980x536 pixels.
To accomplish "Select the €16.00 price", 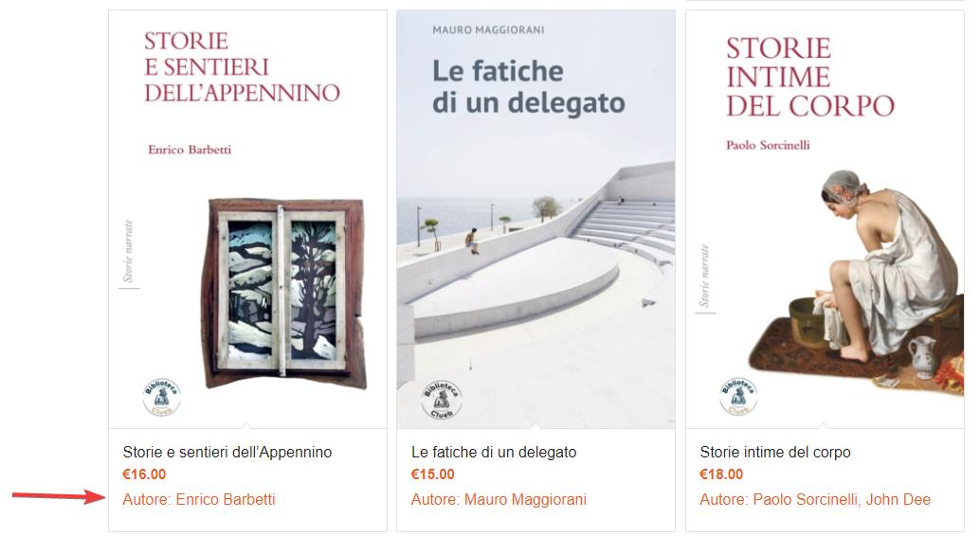I will [x=144, y=474].
